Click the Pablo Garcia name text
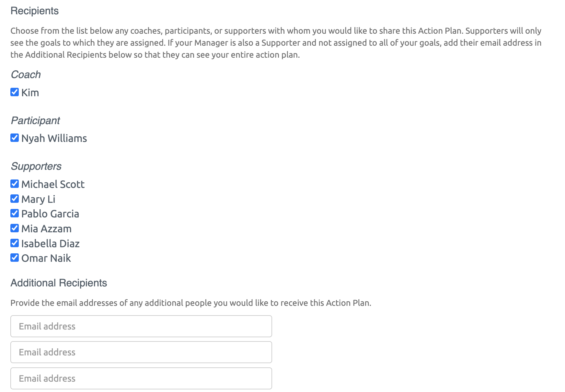Image resolution: width=565 pixels, height=392 pixels. click(50, 214)
